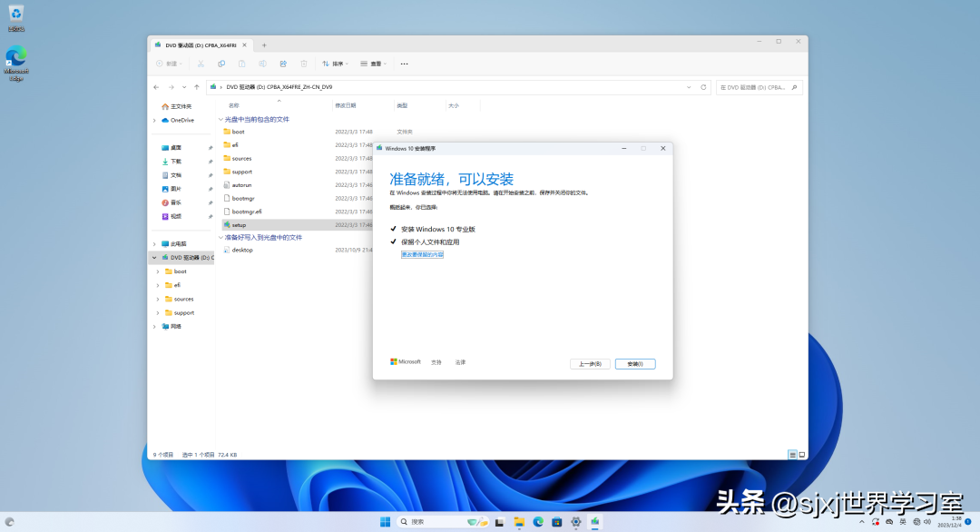Screen dimensions: 980x532
Task: Collapse the '光盘中当前包含的文件' group
Action: [x=220, y=120]
